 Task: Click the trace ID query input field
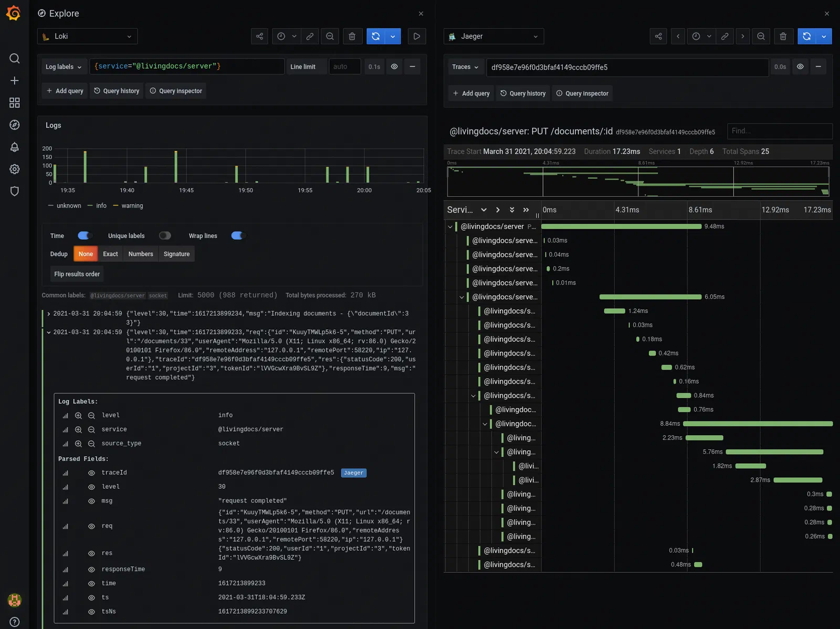pyautogui.click(x=627, y=67)
